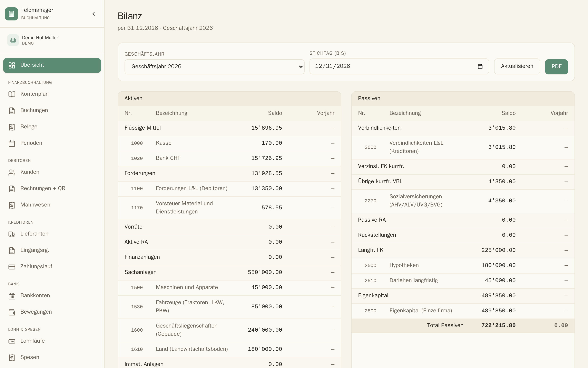The image size is (588, 368).
Task: Click the Bankkonten bank building icon
Action: coord(12,296)
